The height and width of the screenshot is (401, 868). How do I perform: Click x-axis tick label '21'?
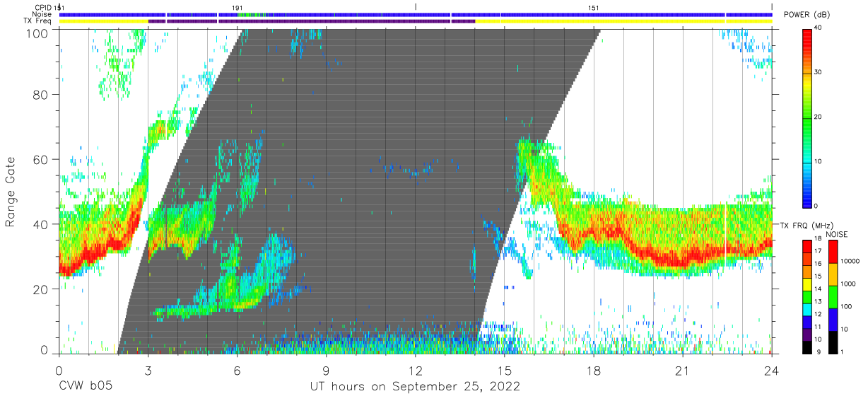click(682, 370)
